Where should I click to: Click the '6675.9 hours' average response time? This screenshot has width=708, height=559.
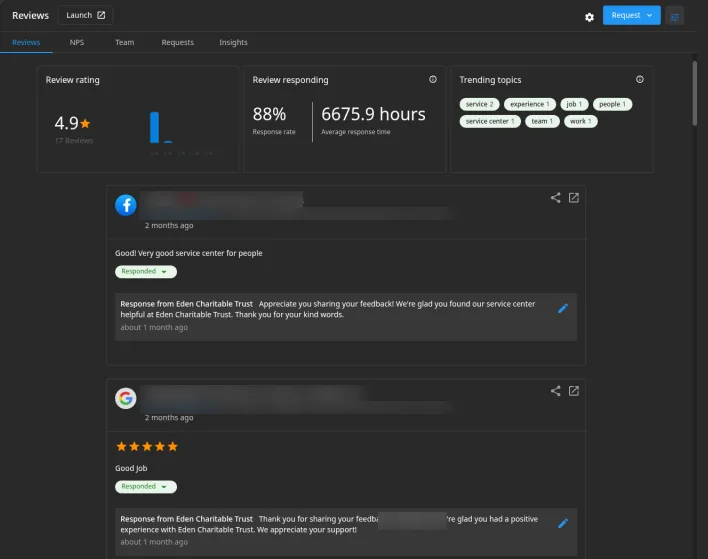373,114
